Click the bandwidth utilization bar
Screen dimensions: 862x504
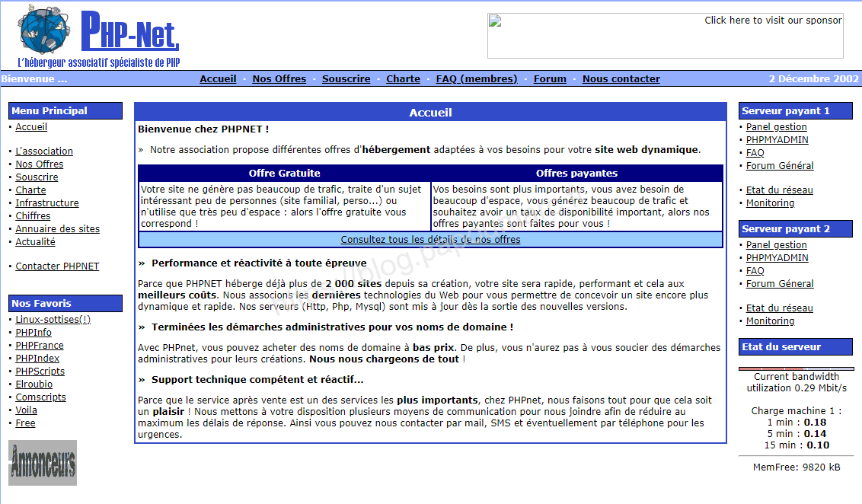tap(796, 368)
